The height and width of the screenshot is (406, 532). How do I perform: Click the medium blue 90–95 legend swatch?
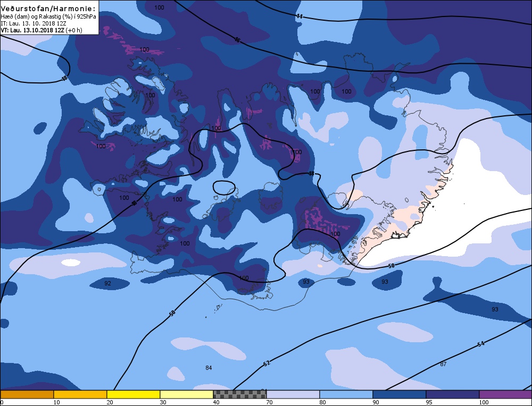point(400,394)
